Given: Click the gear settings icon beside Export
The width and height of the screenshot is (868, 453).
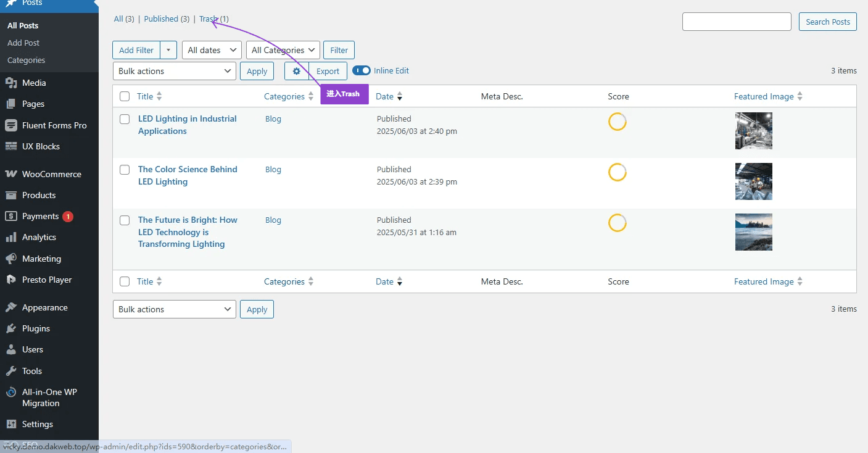Looking at the screenshot, I should click(x=296, y=71).
